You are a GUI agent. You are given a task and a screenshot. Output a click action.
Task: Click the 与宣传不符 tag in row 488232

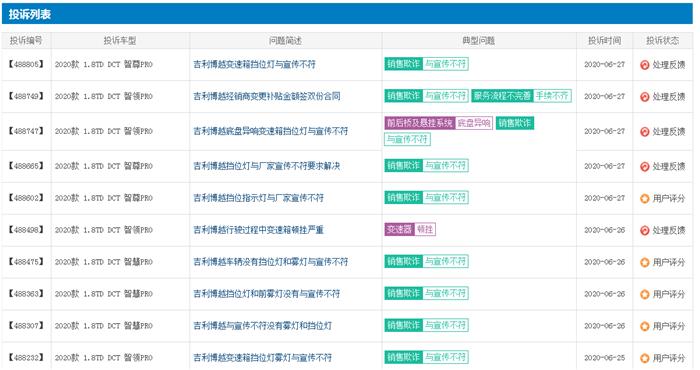click(445, 357)
